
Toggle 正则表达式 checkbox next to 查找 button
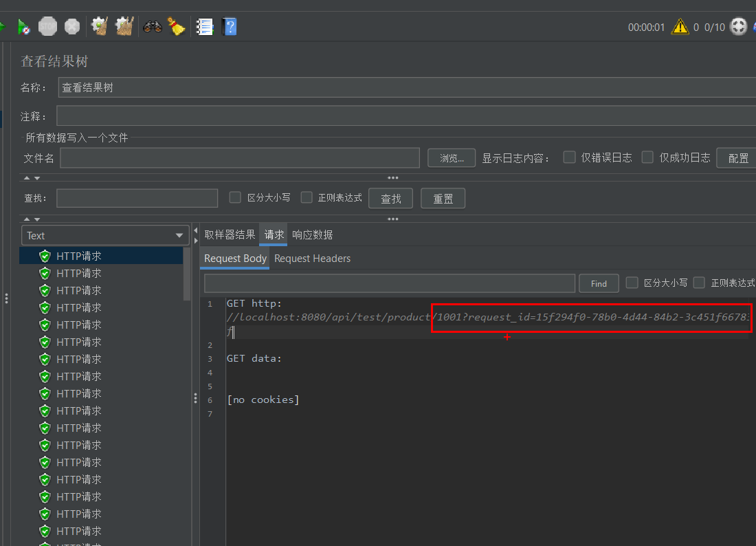click(x=307, y=197)
